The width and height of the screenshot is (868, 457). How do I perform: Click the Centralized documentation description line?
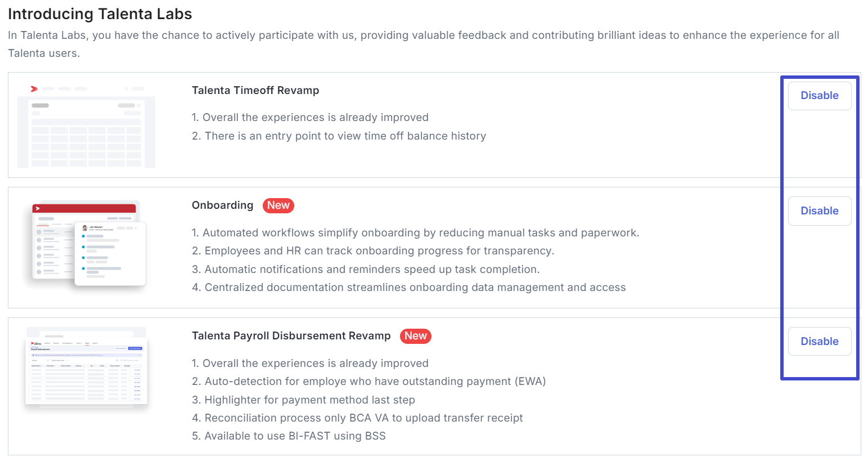408,288
